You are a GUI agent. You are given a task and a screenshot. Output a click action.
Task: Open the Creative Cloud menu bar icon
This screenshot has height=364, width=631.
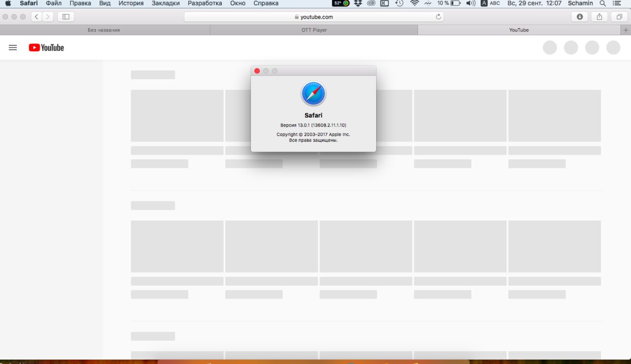(371, 3)
